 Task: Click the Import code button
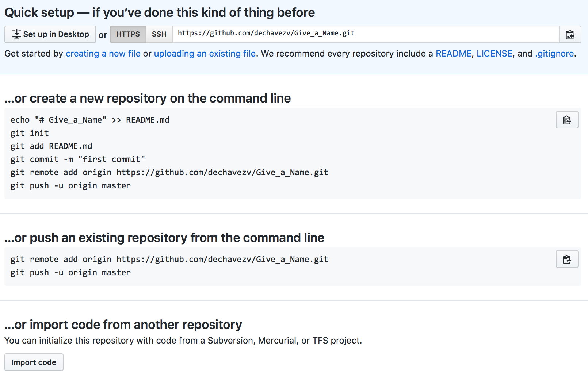(34, 362)
